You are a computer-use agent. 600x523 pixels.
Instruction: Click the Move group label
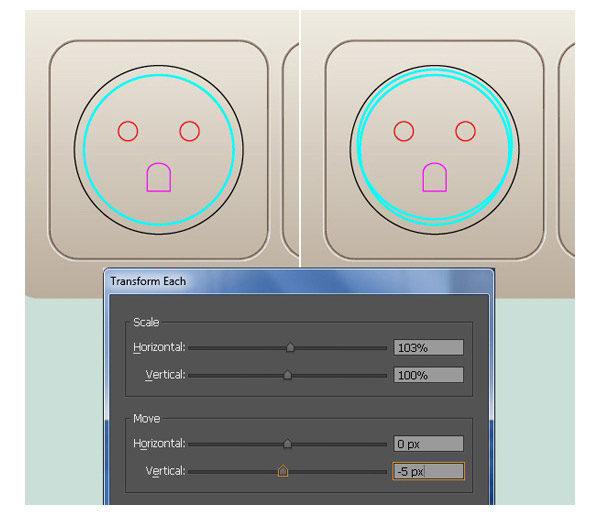pyautogui.click(x=147, y=418)
